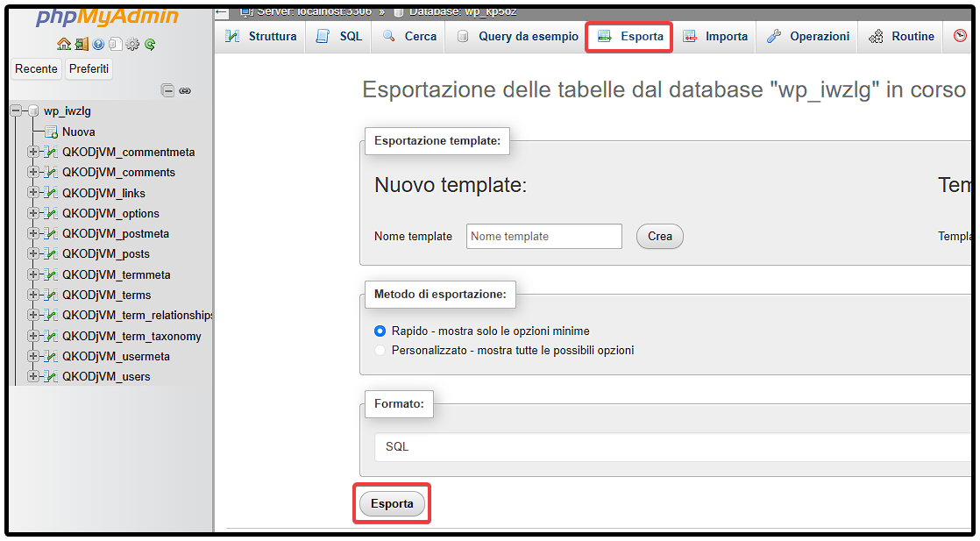Open the Preferiti list button

pos(89,68)
